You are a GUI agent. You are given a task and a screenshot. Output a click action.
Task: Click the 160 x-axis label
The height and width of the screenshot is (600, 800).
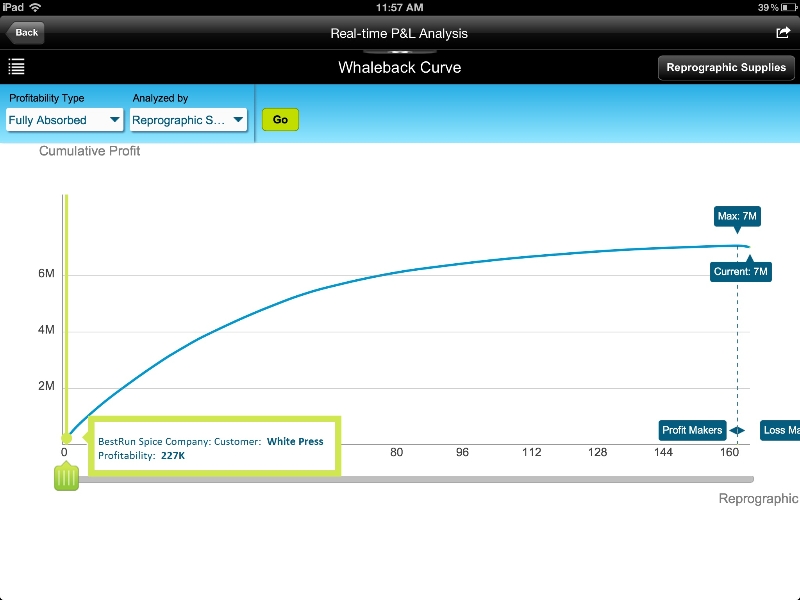click(729, 452)
